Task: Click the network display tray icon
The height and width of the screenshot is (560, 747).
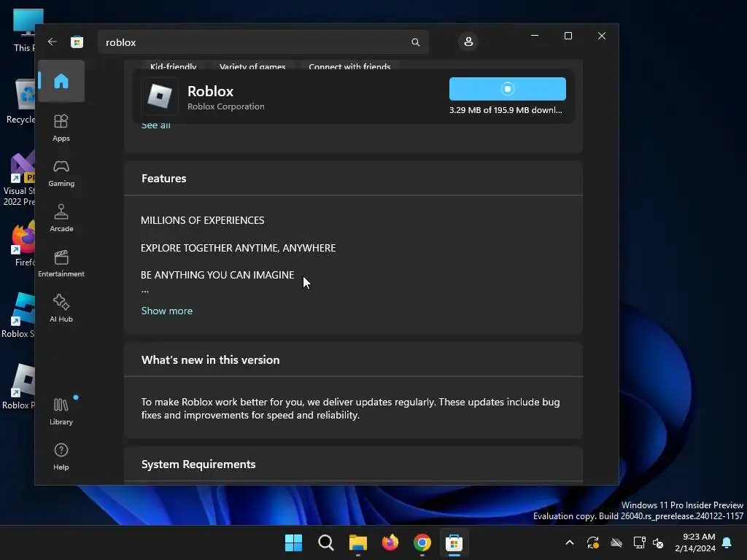Action: tap(639, 542)
